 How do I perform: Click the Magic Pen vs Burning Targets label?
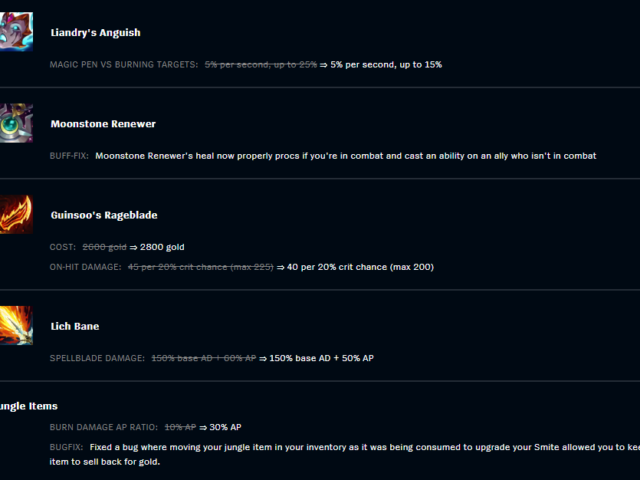(124, 64)
